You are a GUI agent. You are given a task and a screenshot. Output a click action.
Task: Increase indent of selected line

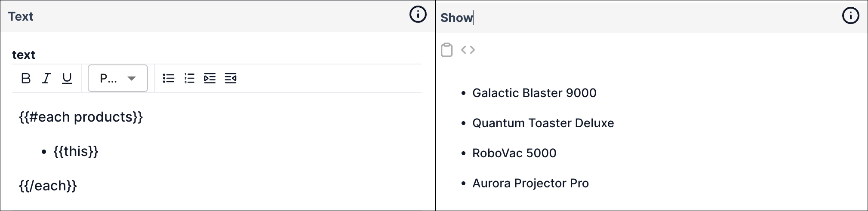(210, 78)
